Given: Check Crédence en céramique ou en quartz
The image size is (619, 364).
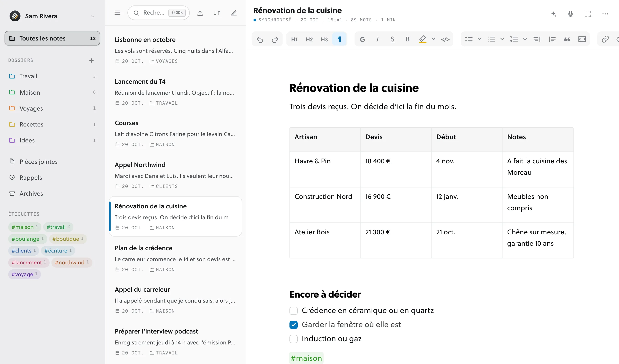Looking at the screenshot, I should tap(294, 311).
